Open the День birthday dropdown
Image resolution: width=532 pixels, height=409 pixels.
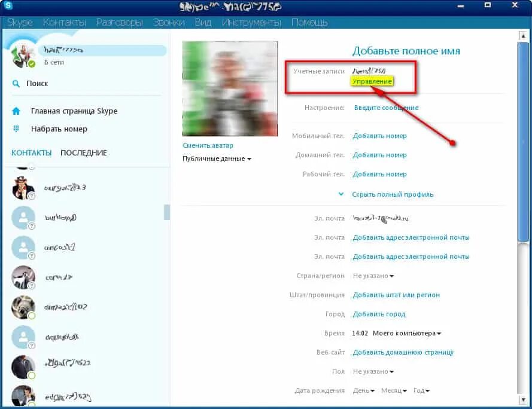pyautogui.click(x=364, y=391)
